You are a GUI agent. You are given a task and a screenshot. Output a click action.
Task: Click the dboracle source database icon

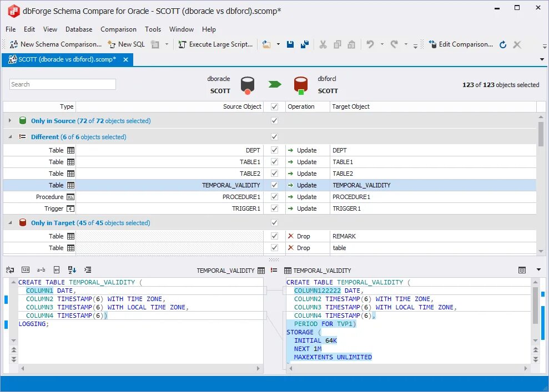[x=248, y=86]
